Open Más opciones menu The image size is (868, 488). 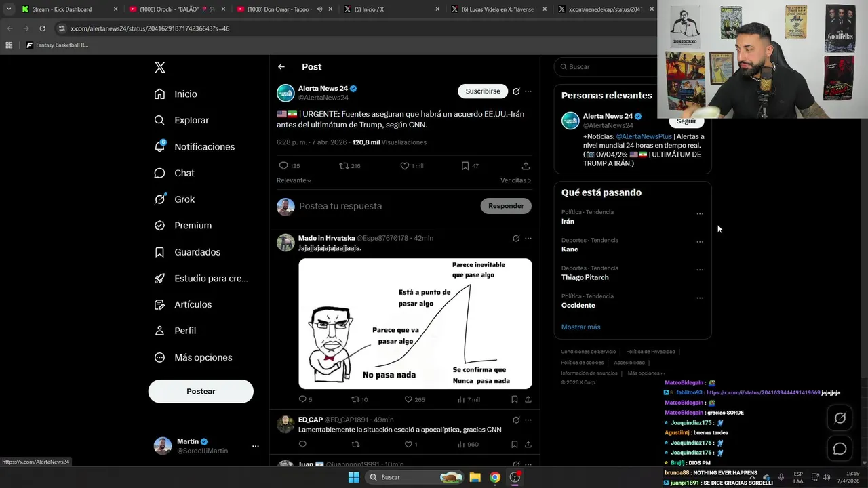point(193,357)
